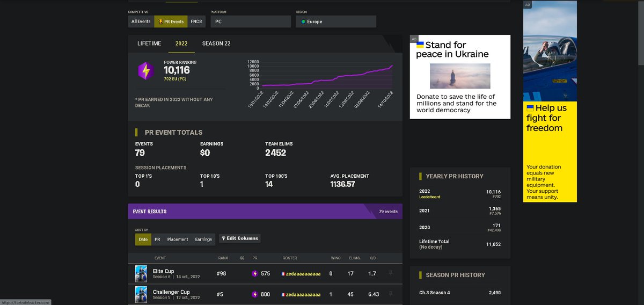Screen dimensions: 644x305
Task: Click the #98 rank in Elite Cup row
Action: point(222,274)
